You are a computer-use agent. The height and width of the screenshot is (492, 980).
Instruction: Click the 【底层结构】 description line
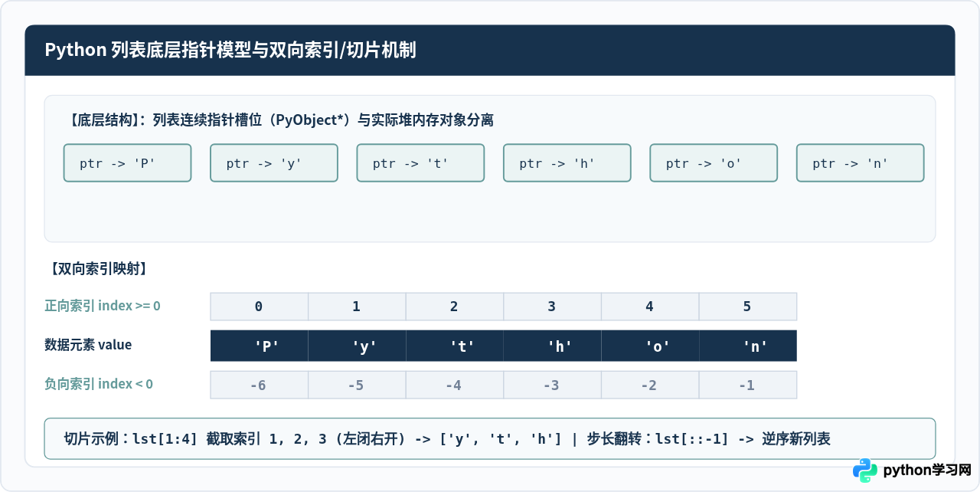click(280, 120)
